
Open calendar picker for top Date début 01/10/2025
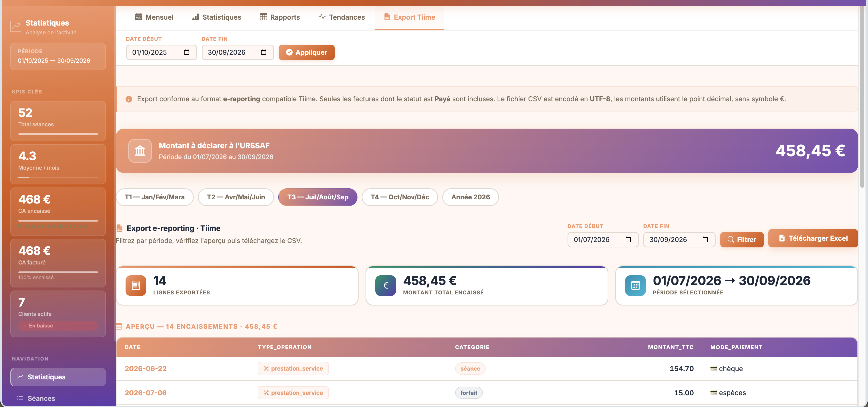coord(187,52)
